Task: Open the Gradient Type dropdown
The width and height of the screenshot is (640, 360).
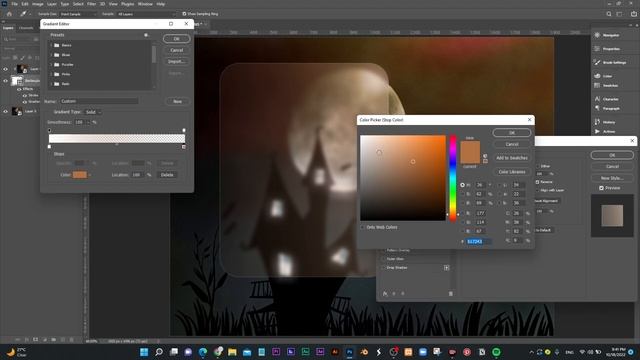Action: coord(93,112)
